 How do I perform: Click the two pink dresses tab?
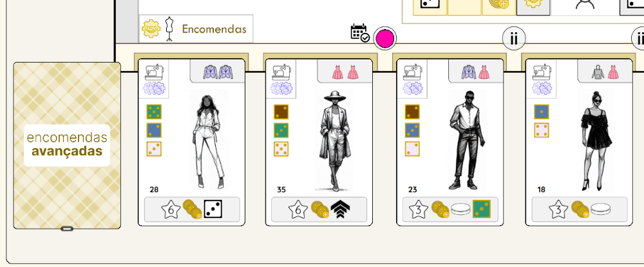pos(345,72)
